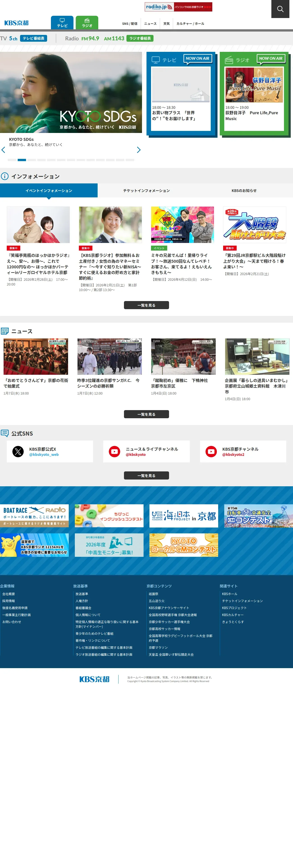Open radio 荻野目洋子 program thumbnail

254,85
